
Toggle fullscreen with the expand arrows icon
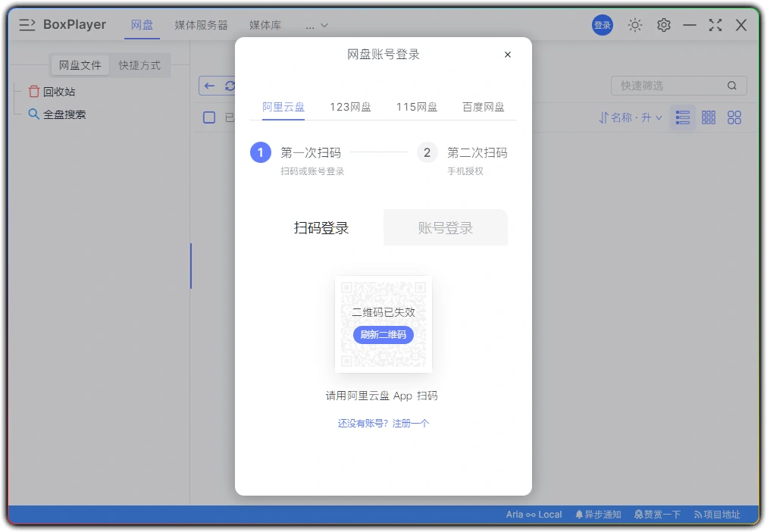click(x=715, y=25)
